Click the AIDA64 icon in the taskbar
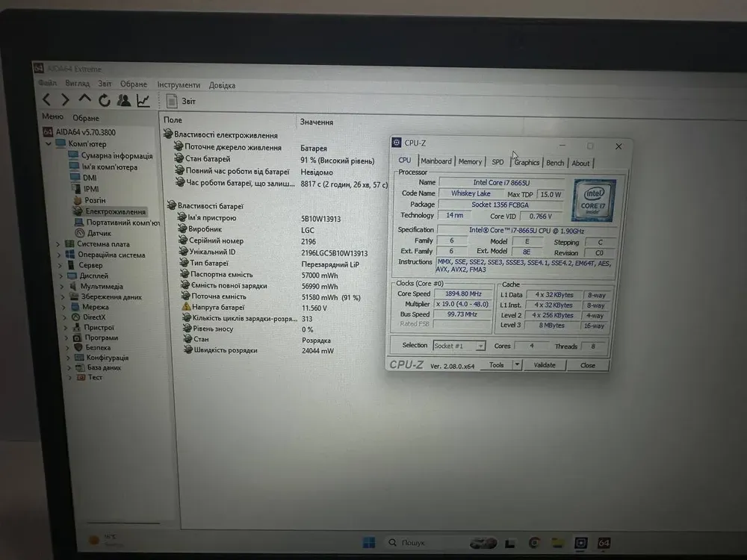 604,541
